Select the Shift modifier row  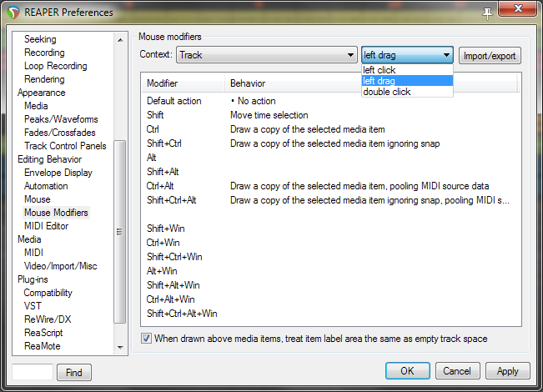[x=330, y=115]
